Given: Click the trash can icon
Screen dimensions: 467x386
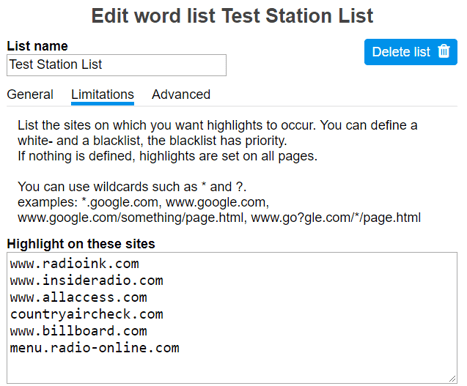Looking at the screenshot, I should click(x=444, y=51).
